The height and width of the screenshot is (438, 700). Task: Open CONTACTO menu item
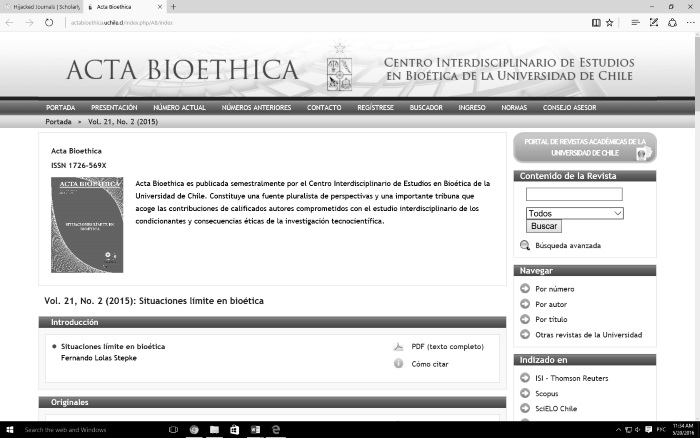(x=324, y=108)
